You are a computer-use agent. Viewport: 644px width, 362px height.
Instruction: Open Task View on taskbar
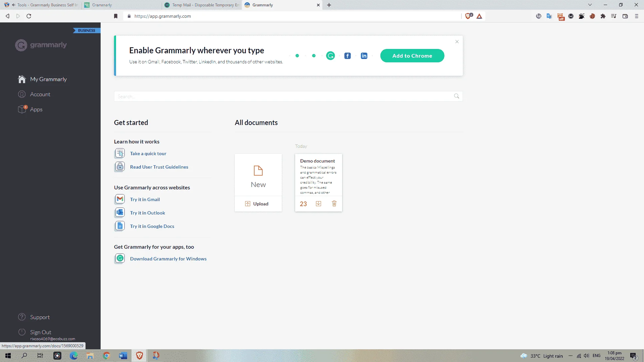(40, 356)
